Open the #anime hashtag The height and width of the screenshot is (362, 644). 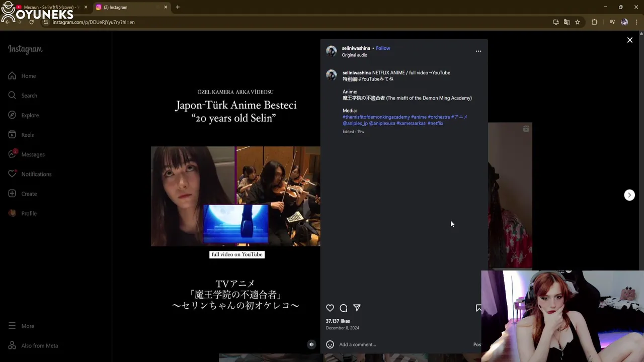(x=419, y=117)
